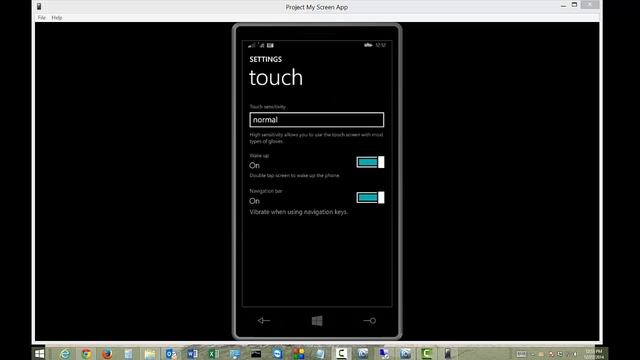
Task: Click the Project My Screen App title icon
Action: (x=39, y=7)
